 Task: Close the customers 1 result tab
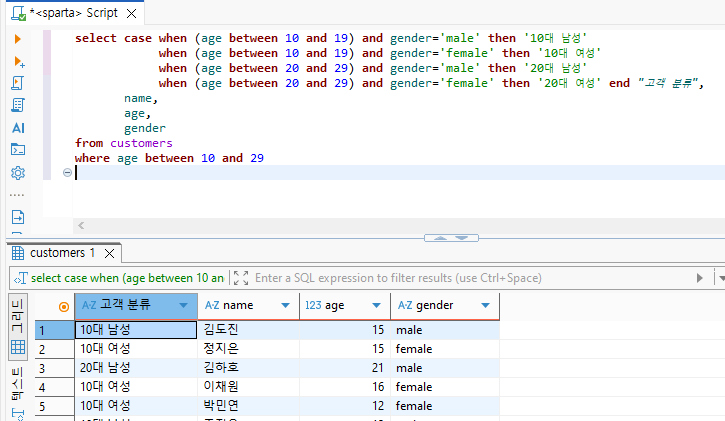pos(109,253)
